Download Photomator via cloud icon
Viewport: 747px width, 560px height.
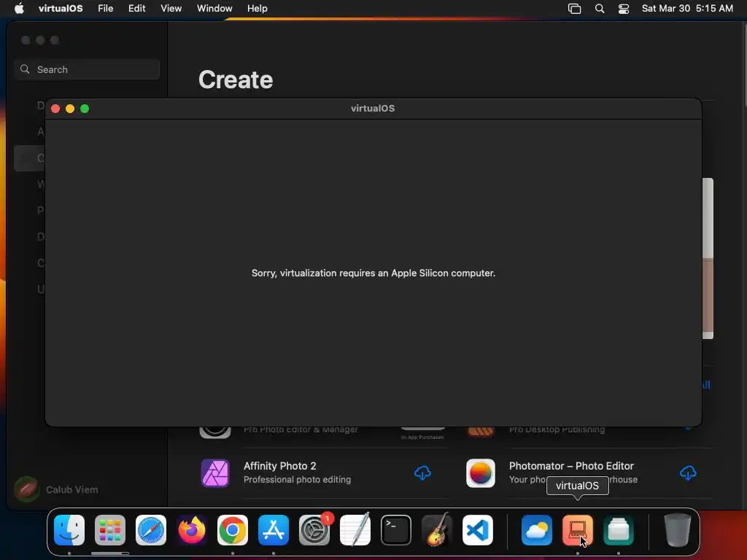coord(688,472)
